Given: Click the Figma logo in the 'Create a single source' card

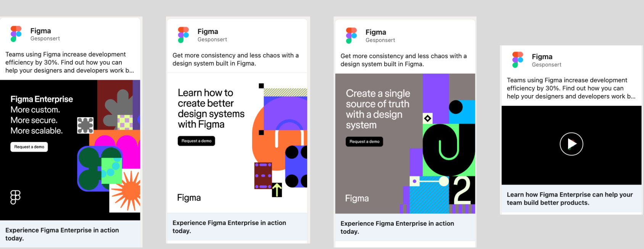Looking at the screenshot, I should click(351, 36).
